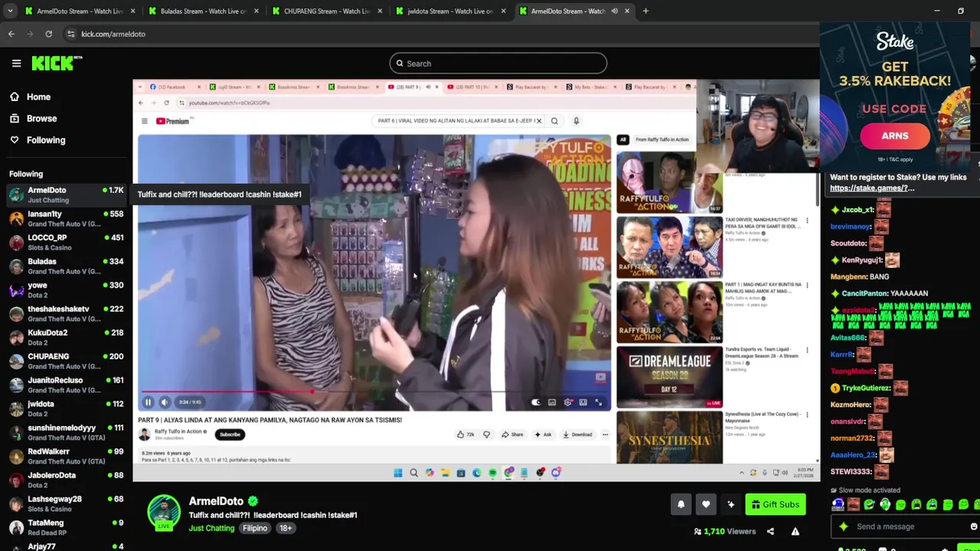
Task: Go back in browser history
Action: pyautogui.click(x=11, y=34)
